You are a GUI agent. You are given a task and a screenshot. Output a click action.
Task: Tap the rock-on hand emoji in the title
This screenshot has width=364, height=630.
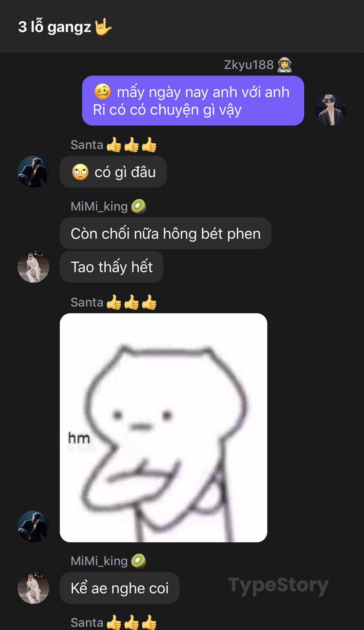[x=103, y=27]
